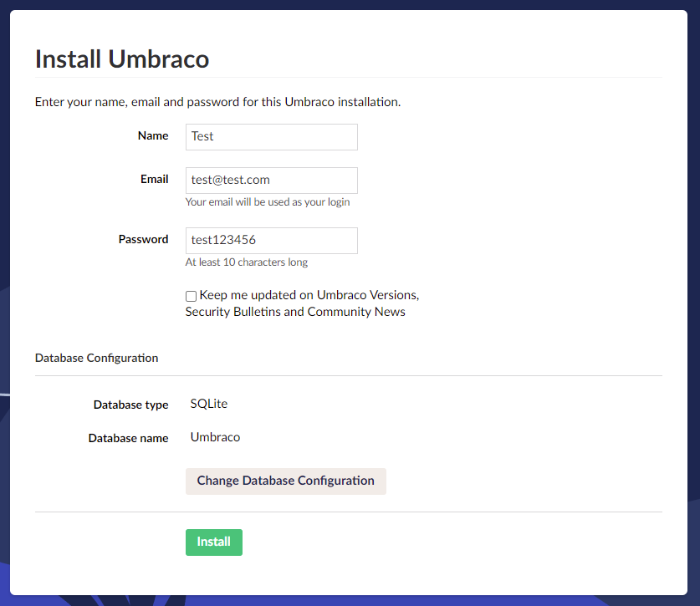This screenshot has height=606, width=700.
Task: Click the 'Password' field label
Action: [143, 240]
